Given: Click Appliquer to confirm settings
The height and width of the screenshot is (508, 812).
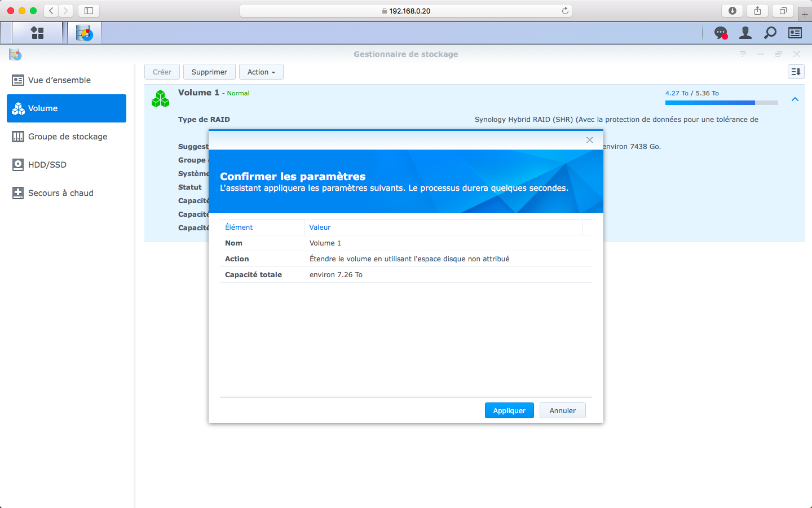Looking at the screenshot, I should [509, 410].
